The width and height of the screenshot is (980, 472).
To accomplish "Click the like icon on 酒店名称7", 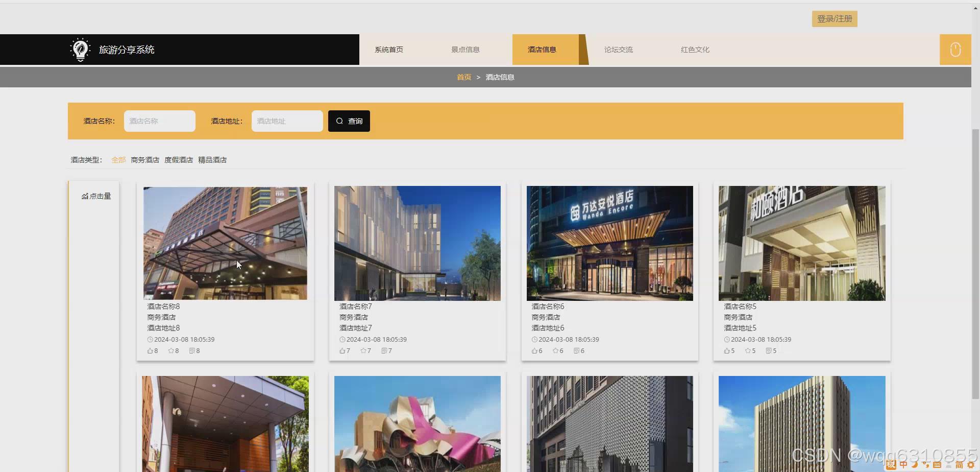I will (342, 351).
